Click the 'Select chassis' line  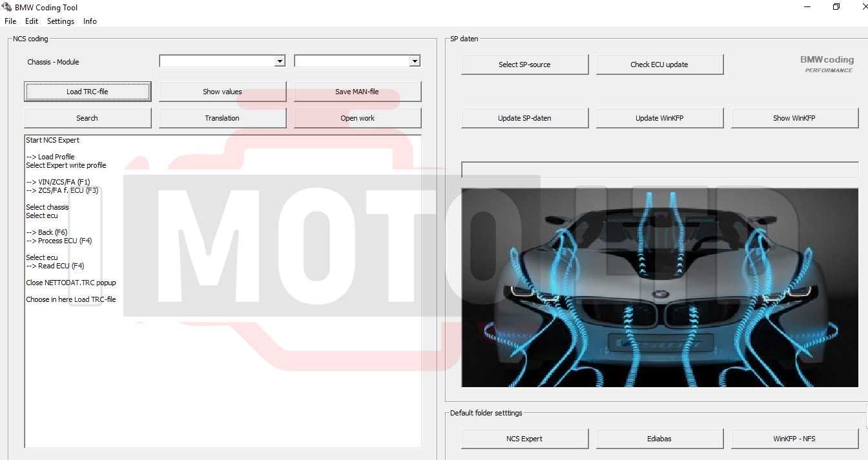tap(47, 207)
